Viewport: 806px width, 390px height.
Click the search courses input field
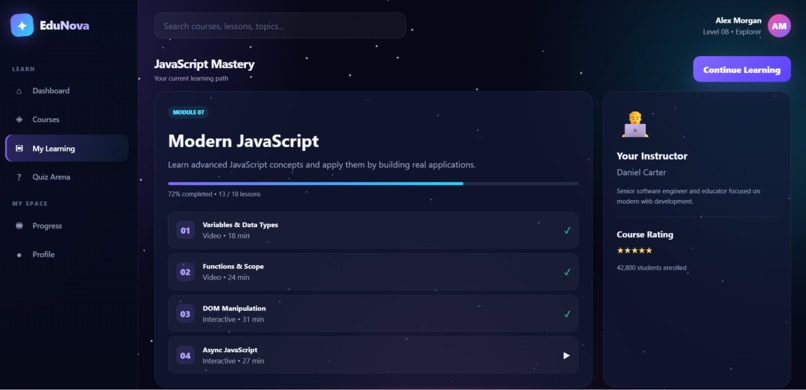tap(280, 26)
